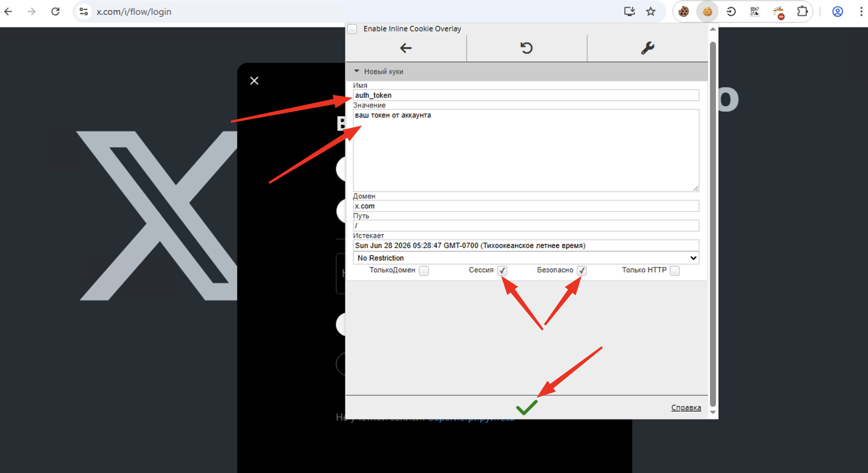
Task: Click green checkmark to save cookie
Action: click(526, 407)
